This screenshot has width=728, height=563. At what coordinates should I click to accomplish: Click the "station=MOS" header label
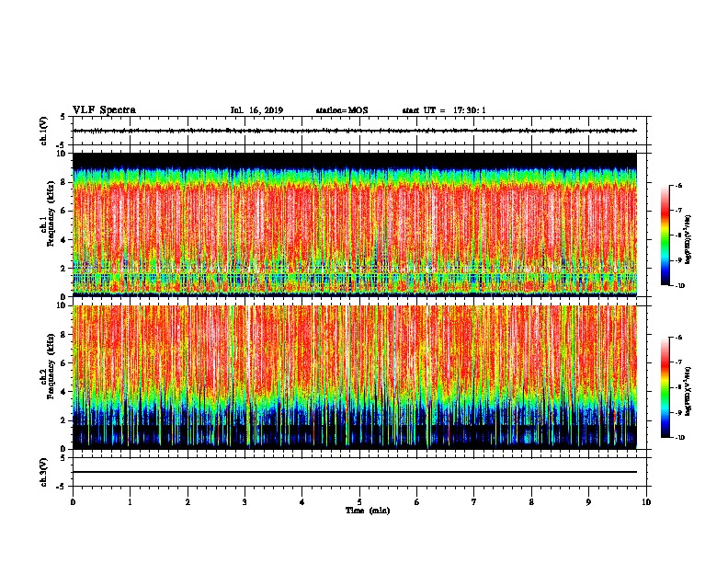(x=342, y=110)
